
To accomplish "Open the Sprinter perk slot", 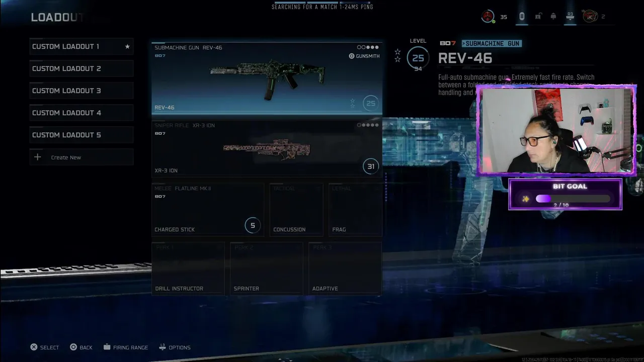I will (x=267, y=268).
